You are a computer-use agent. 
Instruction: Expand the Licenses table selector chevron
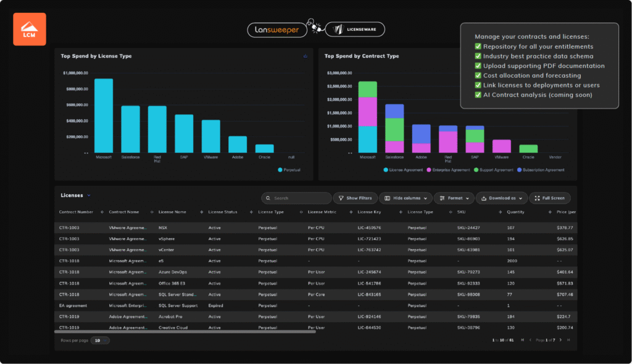[89, 196]
